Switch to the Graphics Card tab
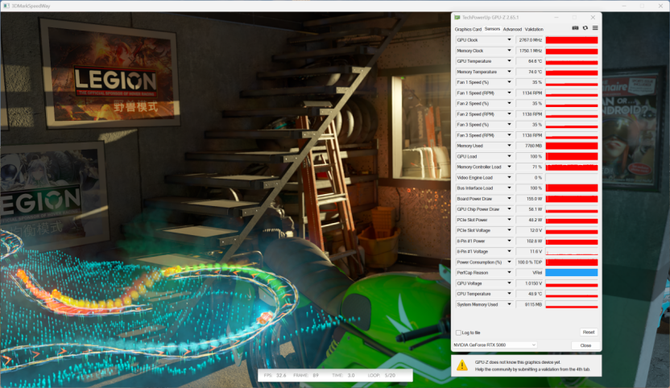Screen dimensions: 670x388 (468, 29)
